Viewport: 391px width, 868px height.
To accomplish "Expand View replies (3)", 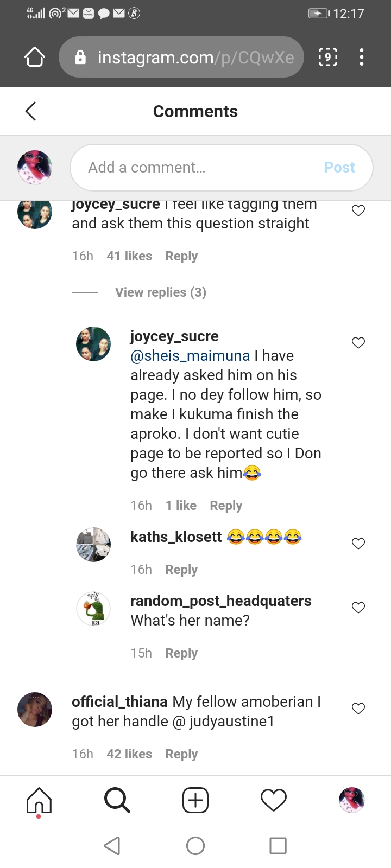I will tap(161, 292).
